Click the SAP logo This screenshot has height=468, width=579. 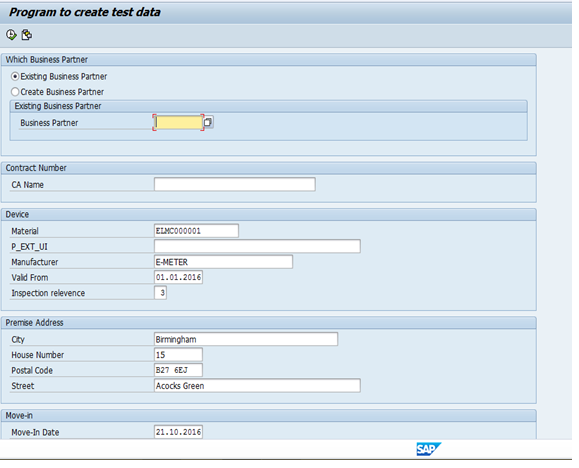tap(428, 449)
